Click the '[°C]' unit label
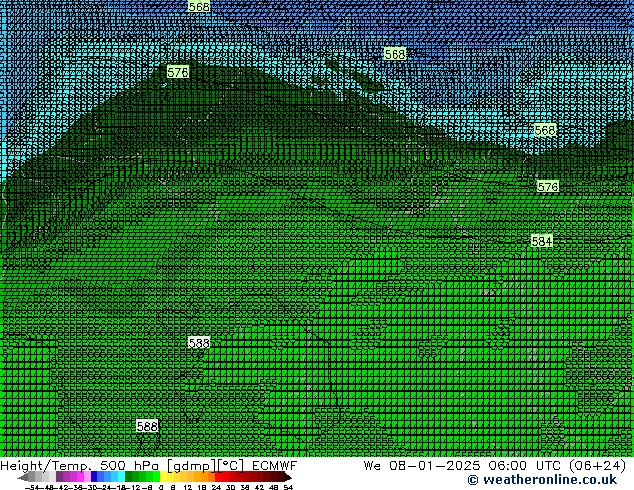This screenshot has height=490, width=634. (231, 466)
